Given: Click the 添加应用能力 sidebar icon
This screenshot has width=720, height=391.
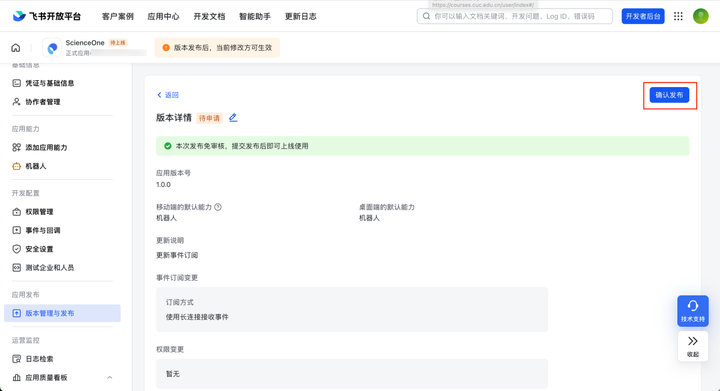Looking at the screenshot, I should (17, 147).
